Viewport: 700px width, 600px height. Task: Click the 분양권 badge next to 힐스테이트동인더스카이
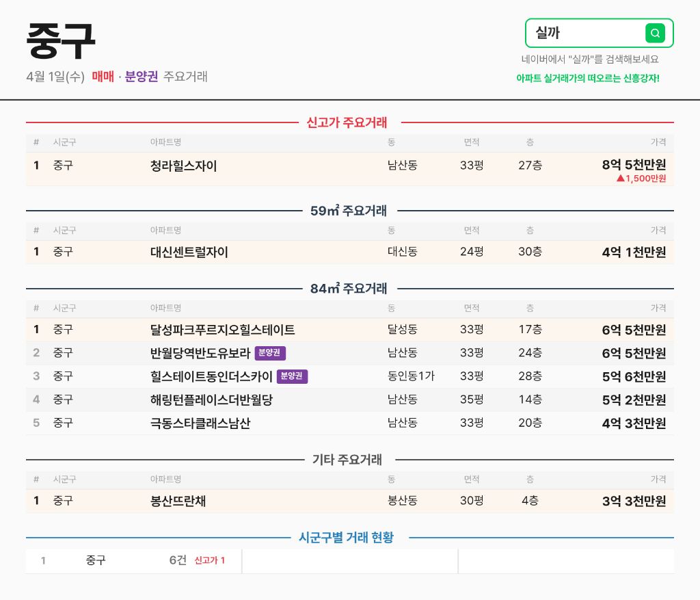coord(292,376)
